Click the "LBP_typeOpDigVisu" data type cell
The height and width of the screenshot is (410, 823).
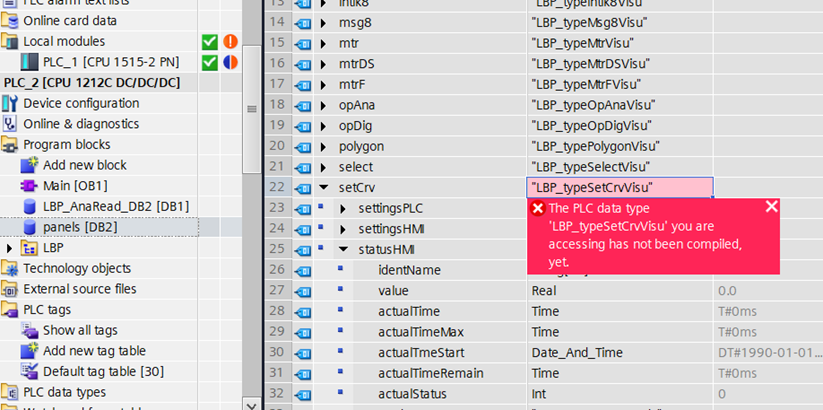point(620,126)
